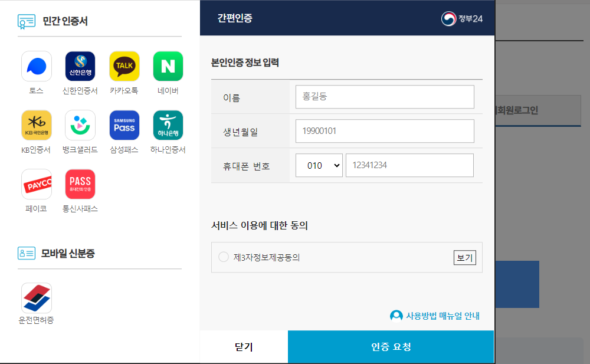Check the 제3자정보제공동의 consent radio button
590x364 pixels.
click(x=224, y=257)
